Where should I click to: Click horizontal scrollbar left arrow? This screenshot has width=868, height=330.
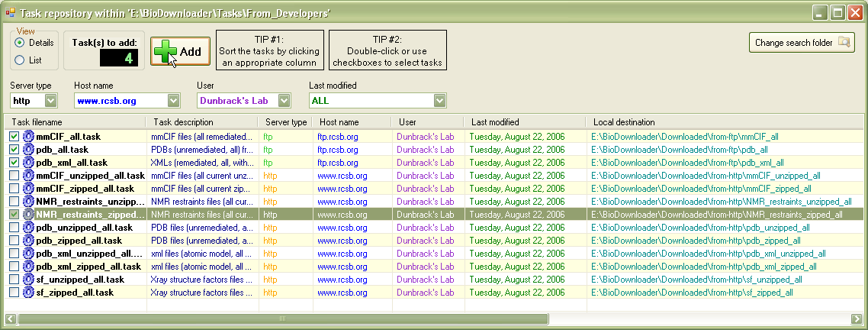pyautogui.click(x=11, y=319)
